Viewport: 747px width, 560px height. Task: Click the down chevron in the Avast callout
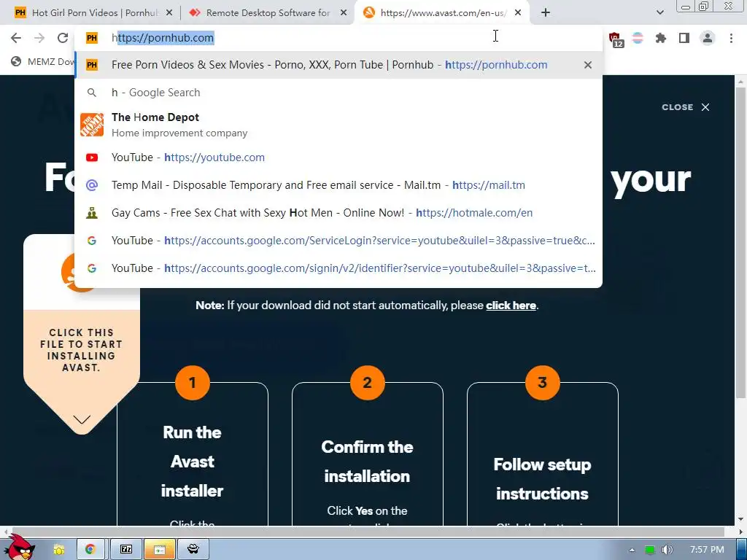point(82,419)
